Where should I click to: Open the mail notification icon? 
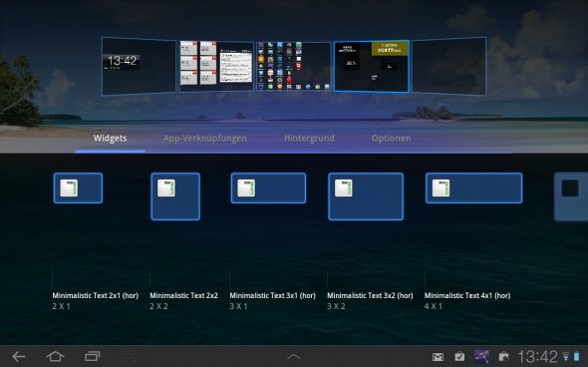click(438, 357)
